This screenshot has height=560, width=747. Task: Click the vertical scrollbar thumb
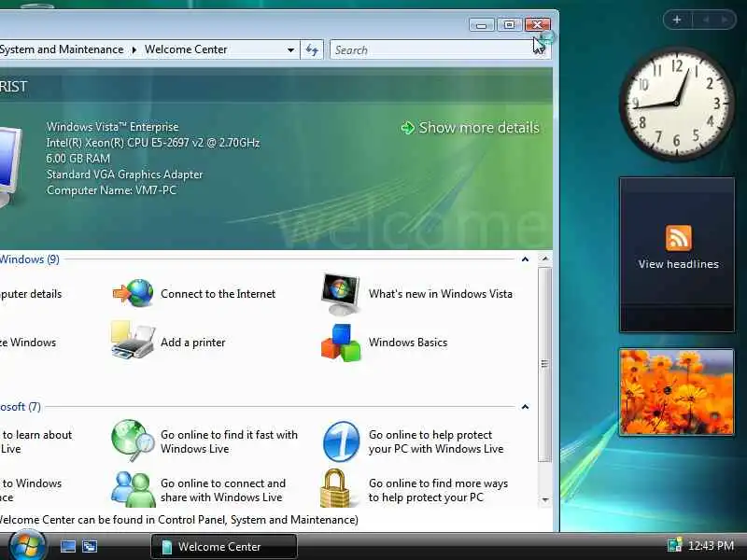(x=545, y=364)
